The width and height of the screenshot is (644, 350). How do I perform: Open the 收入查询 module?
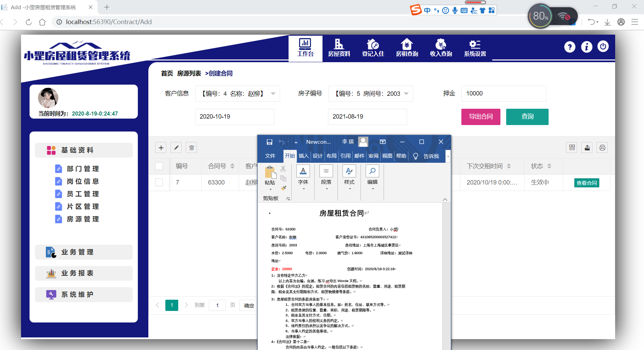440,48
